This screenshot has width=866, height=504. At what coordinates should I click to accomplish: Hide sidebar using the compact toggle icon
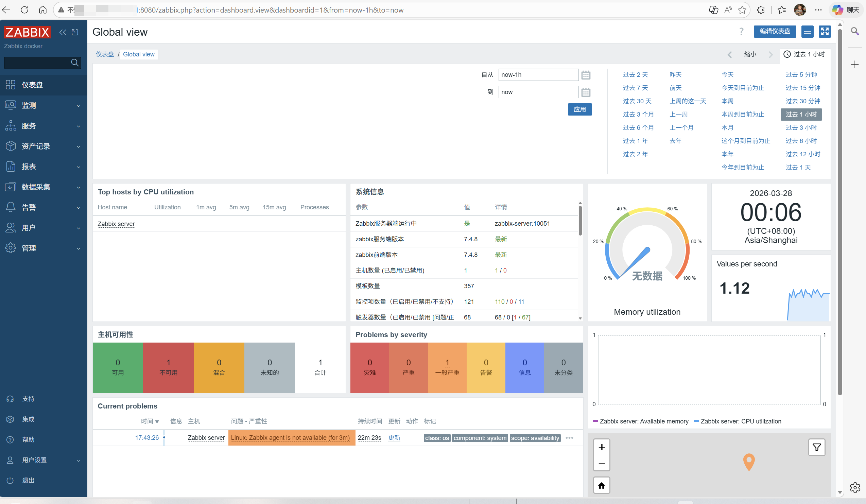[x=75, y=32]
